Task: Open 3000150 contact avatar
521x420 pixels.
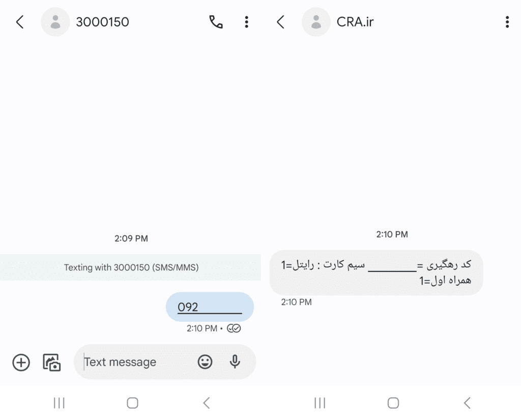Action: coord(55,22)
